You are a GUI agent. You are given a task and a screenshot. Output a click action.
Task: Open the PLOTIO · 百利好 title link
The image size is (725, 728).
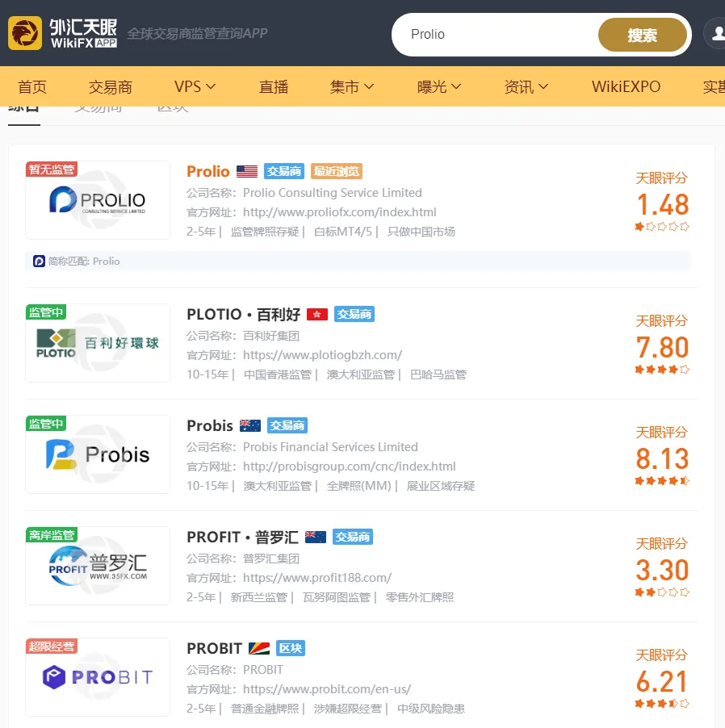(x=243, y=314)
